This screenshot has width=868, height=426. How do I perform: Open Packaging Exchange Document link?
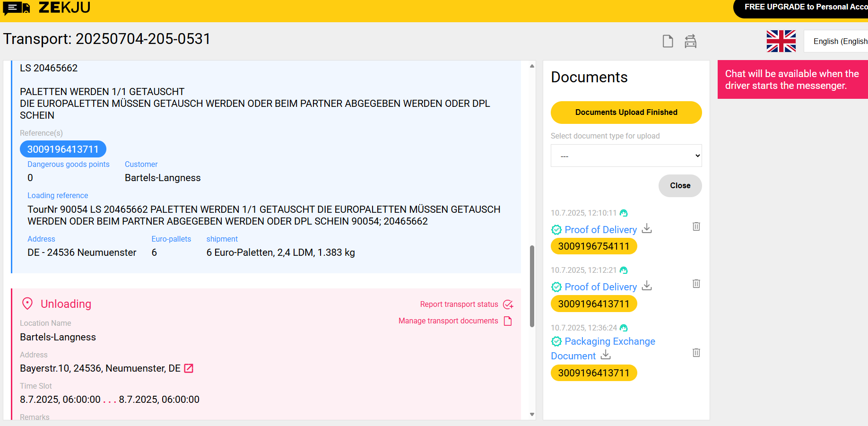point(603,348)
